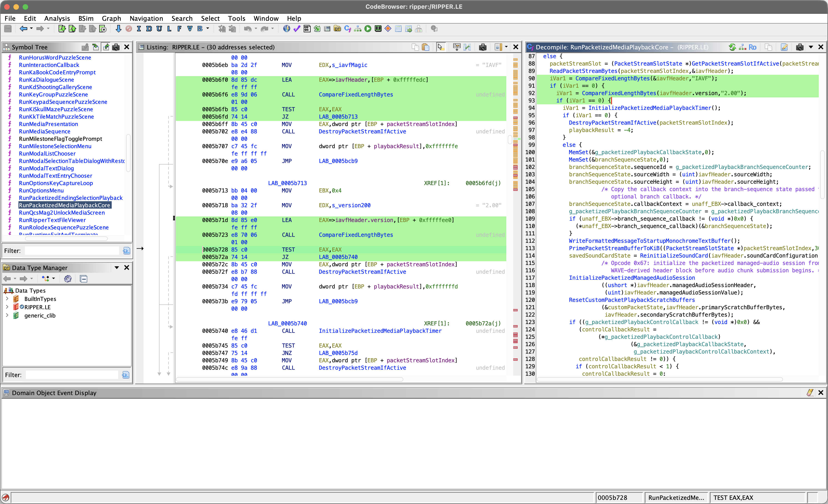Click the Listing paste clipboard icon

426,47
